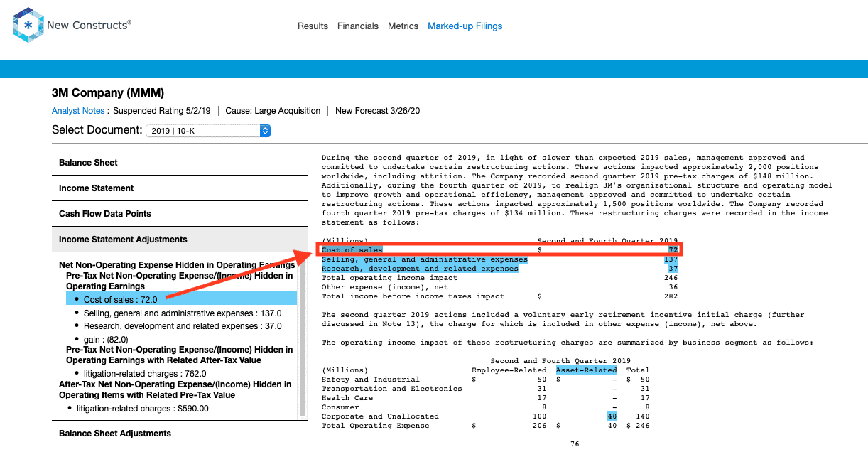Screen dimensions: 868x452
Task: Expand Balance Sheet Adjustments section
Action: click(180, 434)
